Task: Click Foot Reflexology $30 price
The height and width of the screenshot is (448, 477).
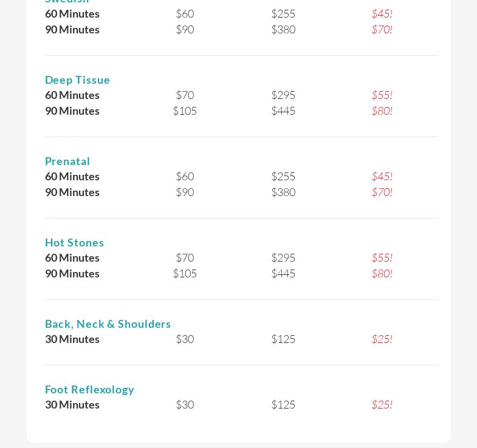Action: click(185, 404)
